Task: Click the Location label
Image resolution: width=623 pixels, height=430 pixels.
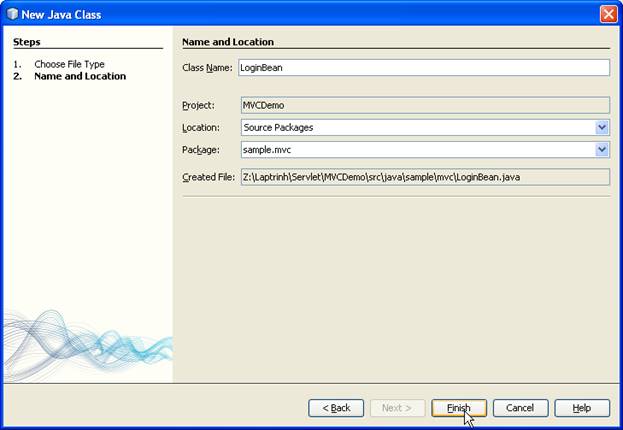Action: [201, 128]
